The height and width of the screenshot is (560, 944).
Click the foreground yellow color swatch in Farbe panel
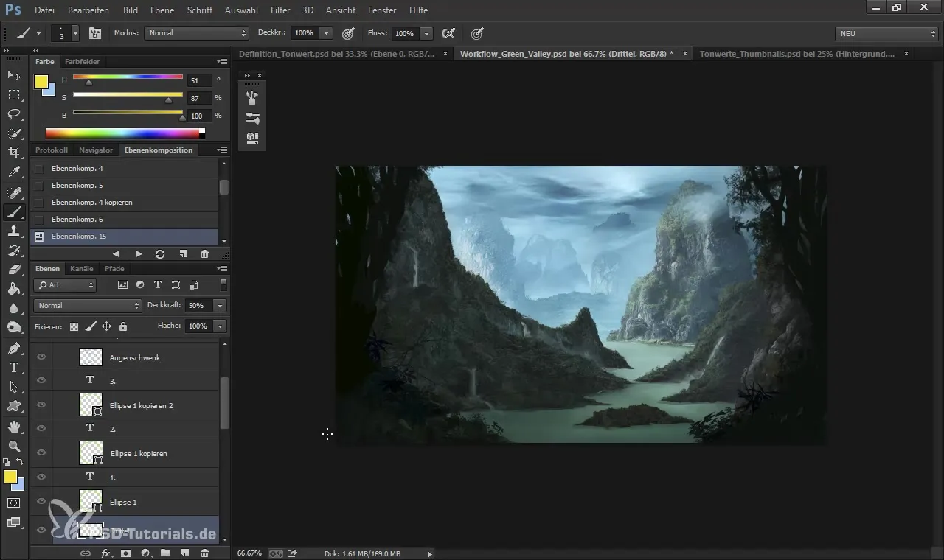pyautogui.click(x=41, y=82)
